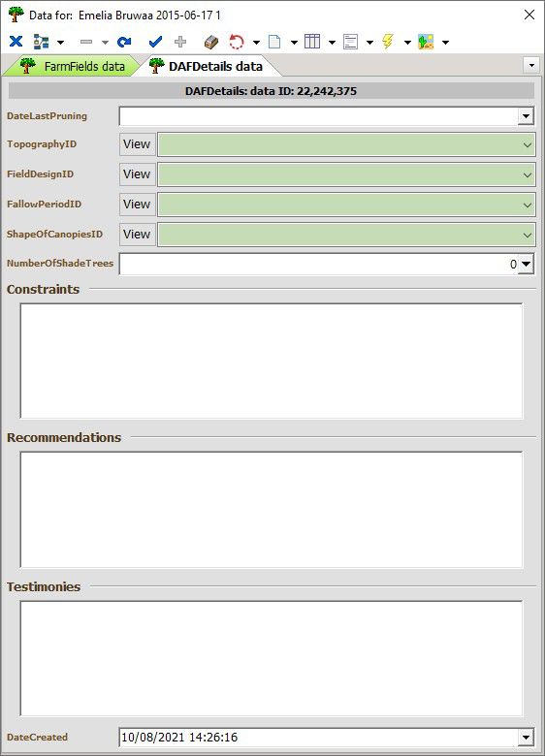Viewport: 545px width, 756px height.
Task: Select the DAFDetails data tab
Action: coord(208,66)
